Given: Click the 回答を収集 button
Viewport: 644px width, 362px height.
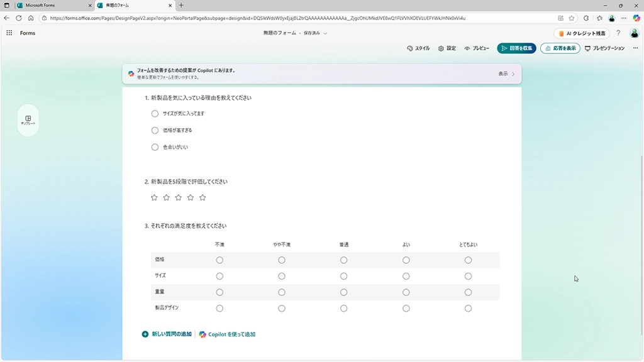Looking at the screenshot, I should 516,48.
